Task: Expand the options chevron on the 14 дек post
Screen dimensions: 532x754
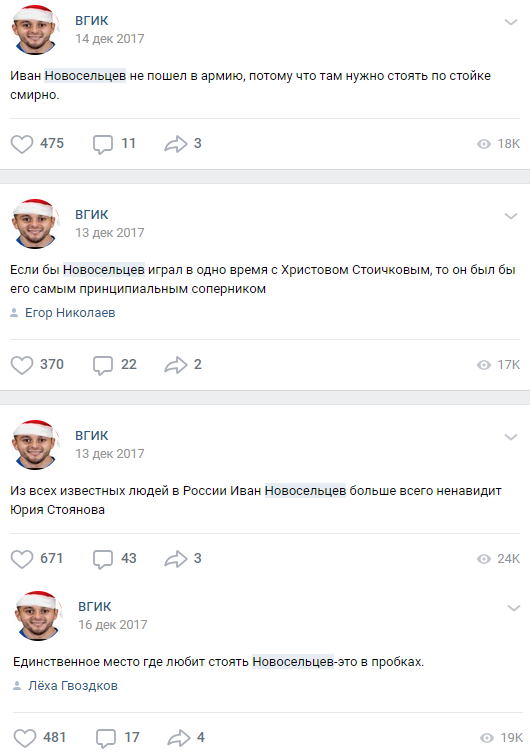Action: tap(510, 22)
